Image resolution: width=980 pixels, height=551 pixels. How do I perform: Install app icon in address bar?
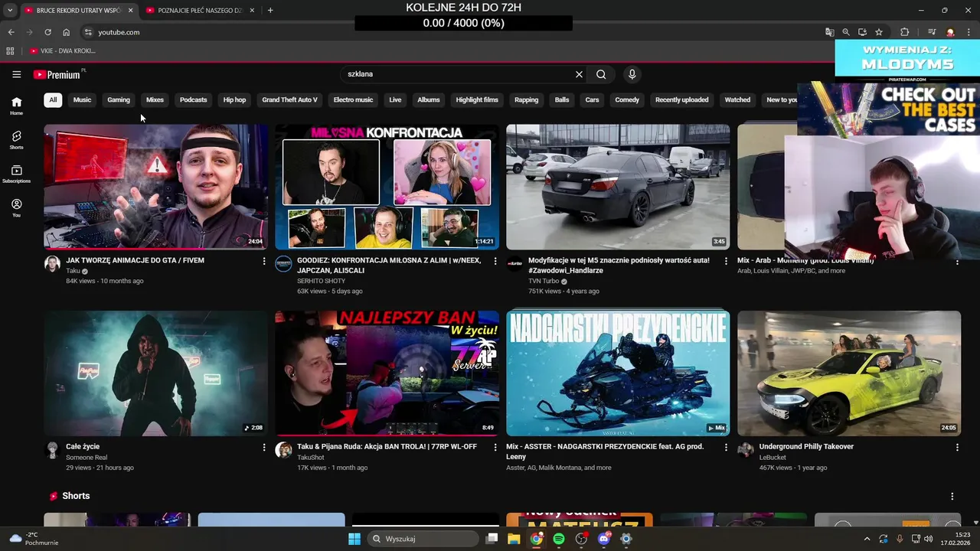pyautogui.click(x=862, y=32)
